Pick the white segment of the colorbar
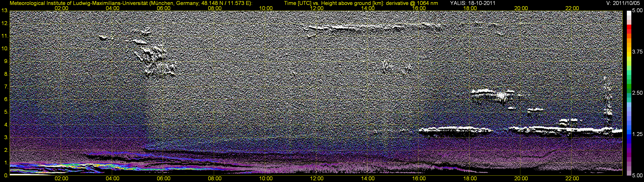The image size is (644, 182). coord(629,13)
